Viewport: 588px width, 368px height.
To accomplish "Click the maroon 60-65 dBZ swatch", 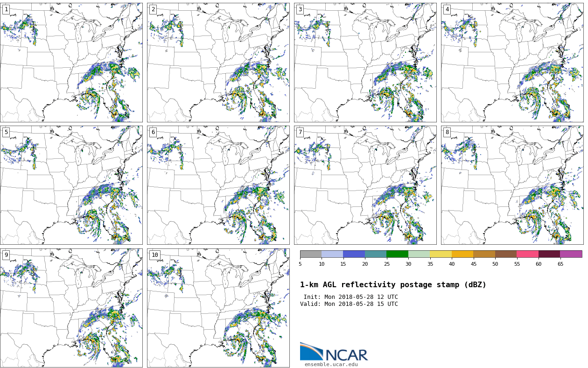I will 549,254.
